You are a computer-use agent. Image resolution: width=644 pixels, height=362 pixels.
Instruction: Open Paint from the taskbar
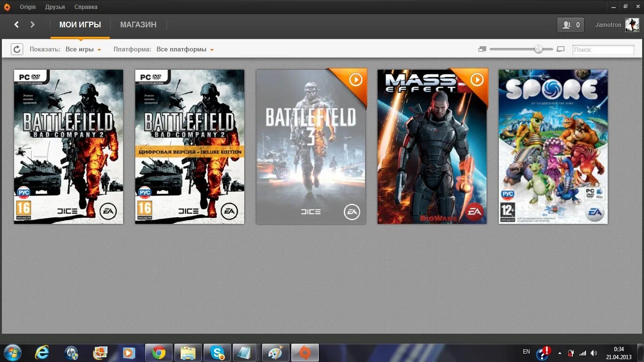[275, 353]
